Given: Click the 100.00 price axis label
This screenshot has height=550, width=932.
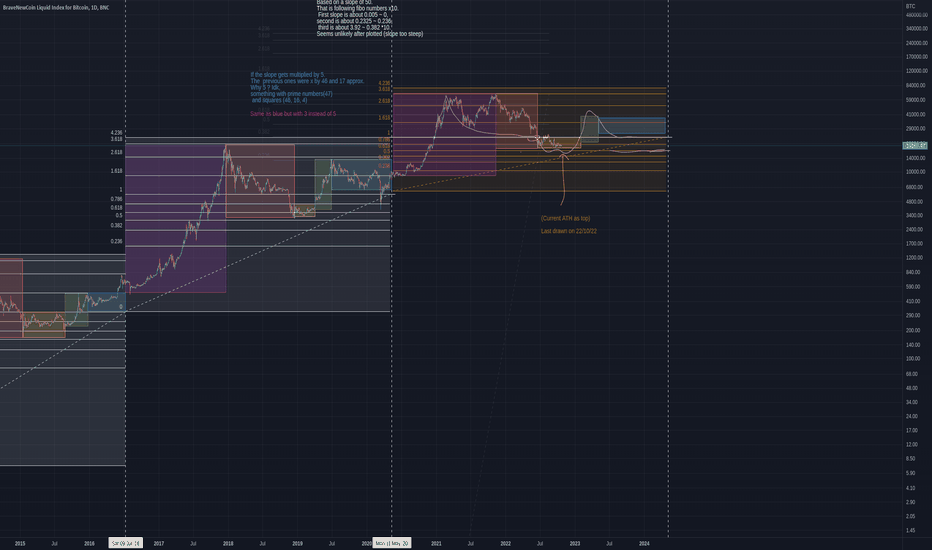Looking at the screenshot, I should (913, 359).
